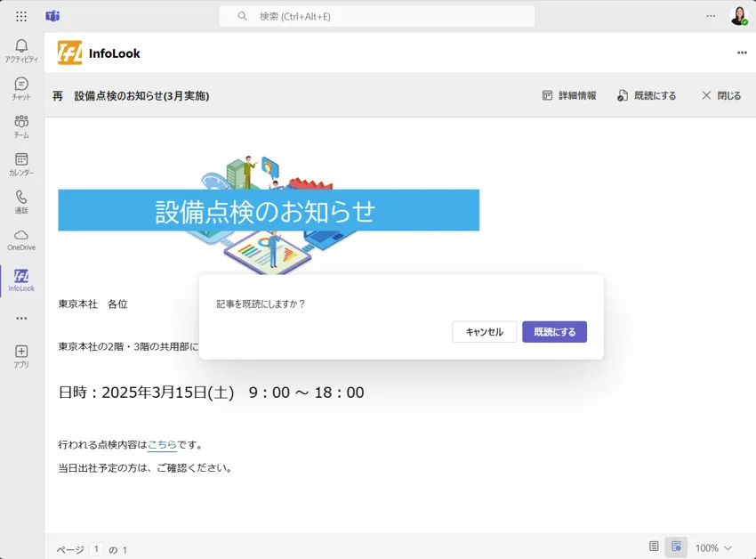756x559 pixels.
Task: Toggle the highlighted document view mode
Action: tap(676, 547)
